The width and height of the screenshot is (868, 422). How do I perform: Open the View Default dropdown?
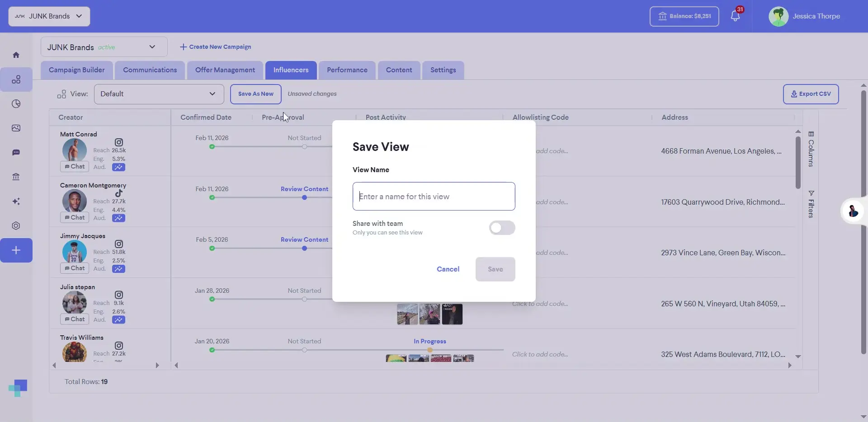pyautogui.click(x=159, y=94)
